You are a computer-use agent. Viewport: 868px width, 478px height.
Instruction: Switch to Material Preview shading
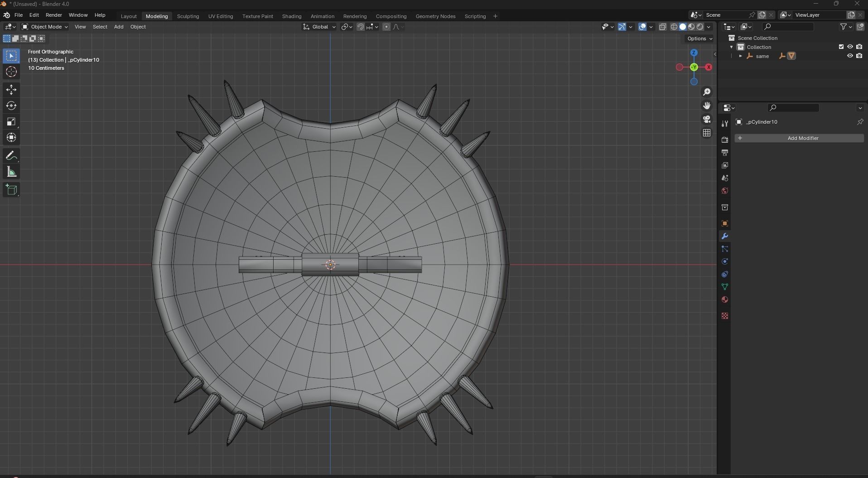click(x=691, y=27)
